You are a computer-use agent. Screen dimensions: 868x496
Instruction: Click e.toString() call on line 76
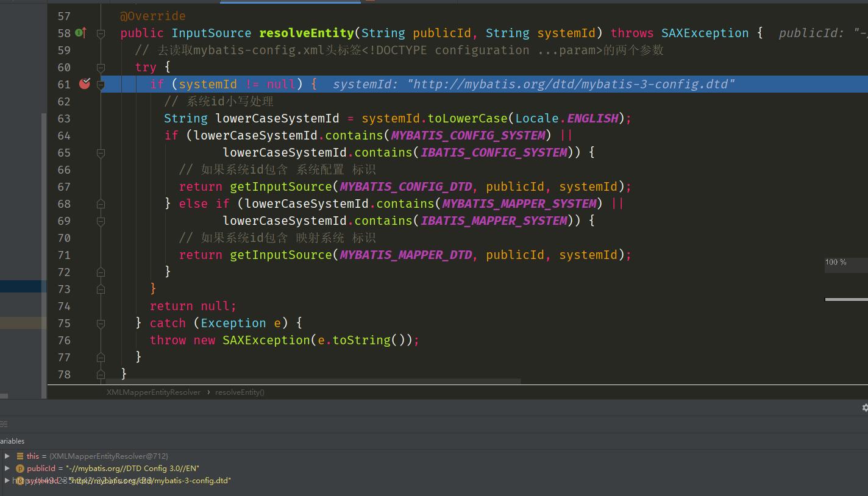[x=361, y=340]
